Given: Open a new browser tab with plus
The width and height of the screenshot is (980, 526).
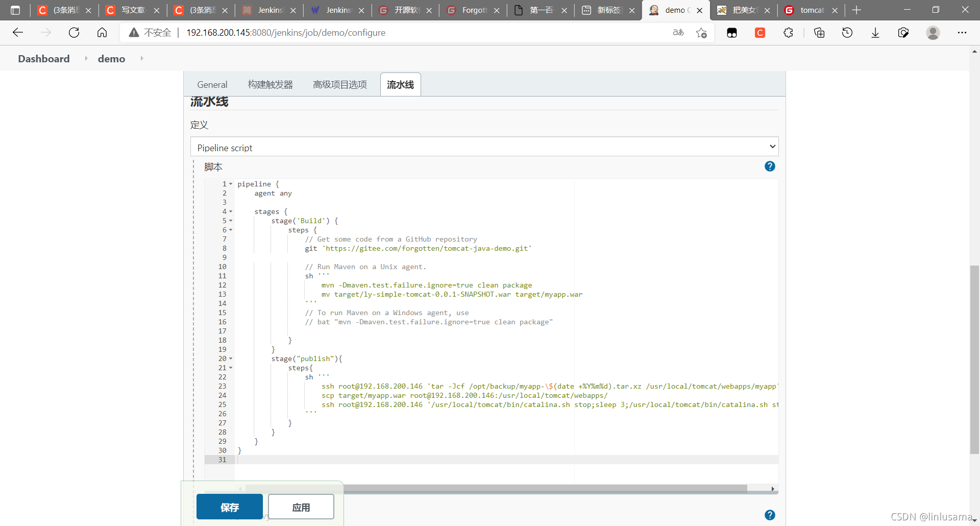Looking at the screenshot, I should 856,10.
